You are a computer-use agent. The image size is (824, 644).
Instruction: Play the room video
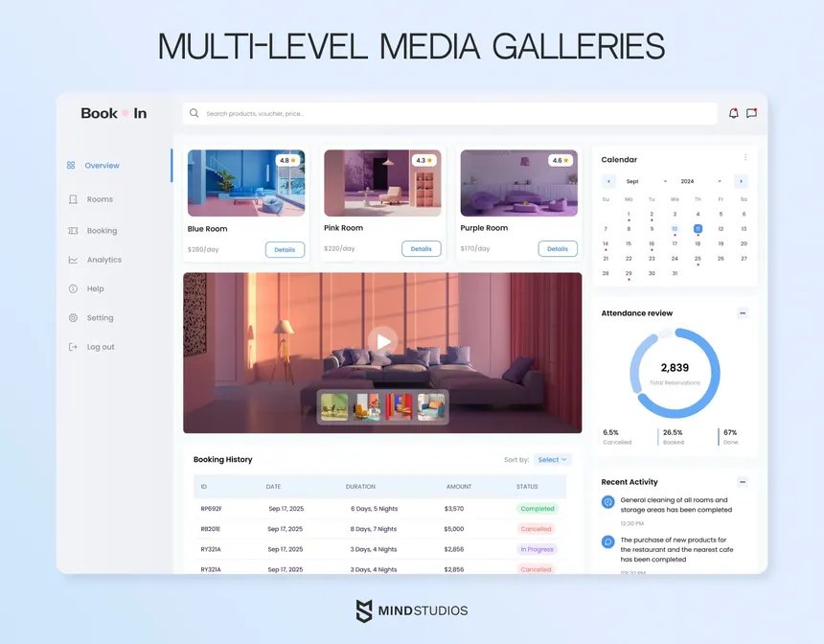(382, 342)
